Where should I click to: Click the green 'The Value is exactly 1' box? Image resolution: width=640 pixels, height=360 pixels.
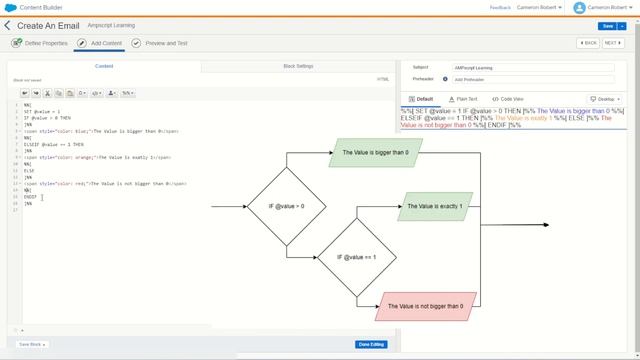coord(435,207)
